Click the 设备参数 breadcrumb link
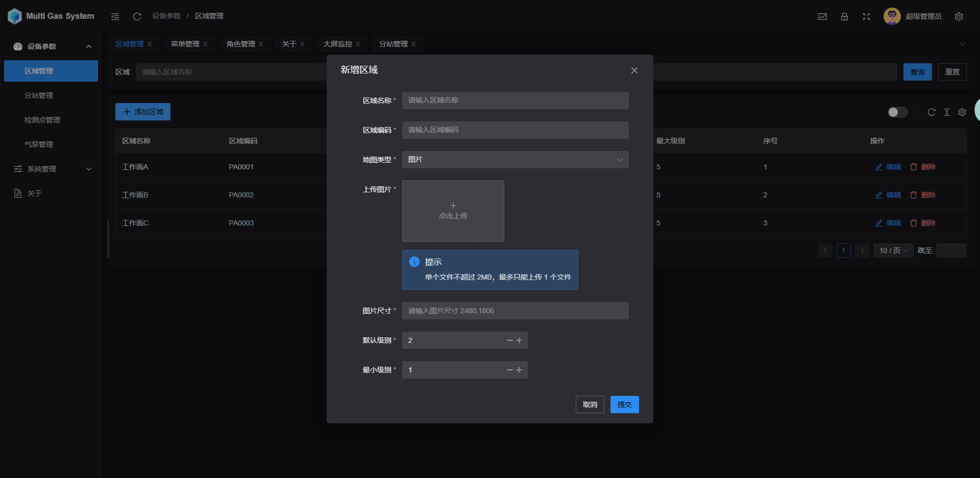Viewport: 980px width, 478px height. click(166, 16)
